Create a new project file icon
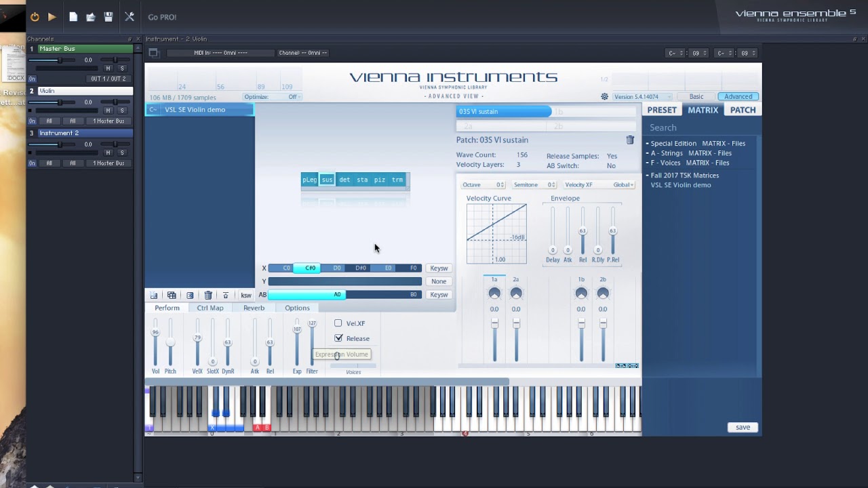Viewport: 868px width, 488px height. (x=73, y=17)
